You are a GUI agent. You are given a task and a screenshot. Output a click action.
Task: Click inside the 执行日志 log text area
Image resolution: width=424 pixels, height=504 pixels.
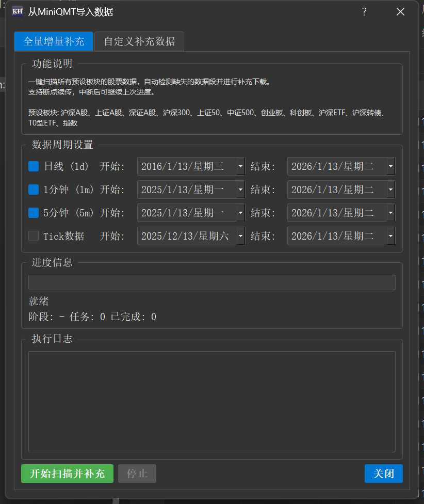click(x=211, y=402)
